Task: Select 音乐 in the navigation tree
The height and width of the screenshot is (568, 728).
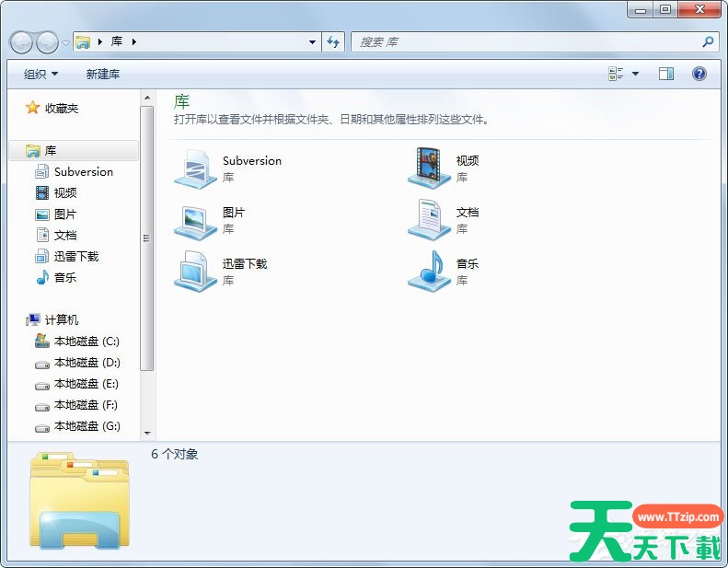Action: pyautogui.click(x=65, y=278)
